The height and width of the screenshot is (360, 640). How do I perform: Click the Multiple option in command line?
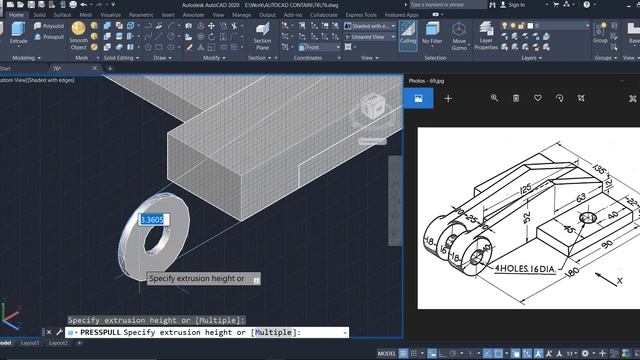tap(273, 332)
